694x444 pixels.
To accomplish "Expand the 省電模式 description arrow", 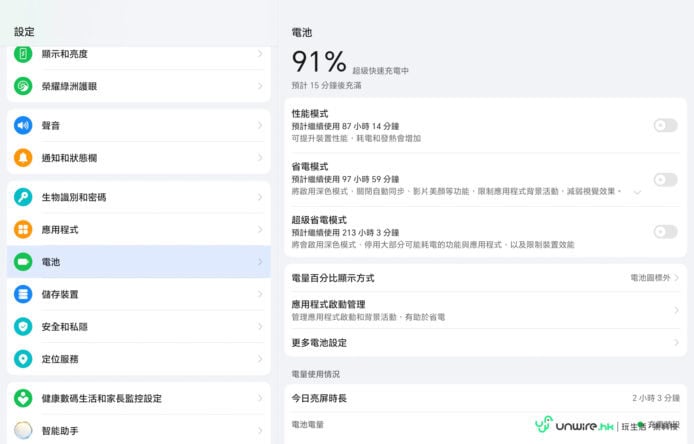I will click(637, 191).
